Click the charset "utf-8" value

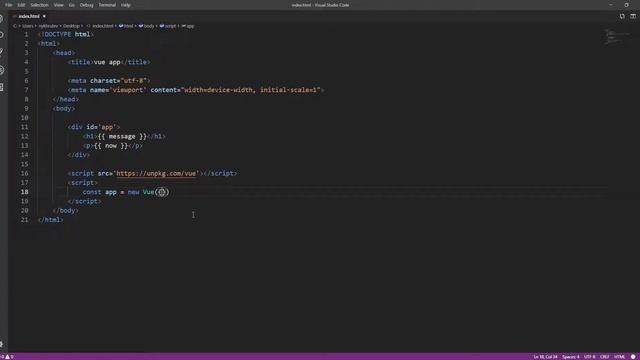click(133, 80)
